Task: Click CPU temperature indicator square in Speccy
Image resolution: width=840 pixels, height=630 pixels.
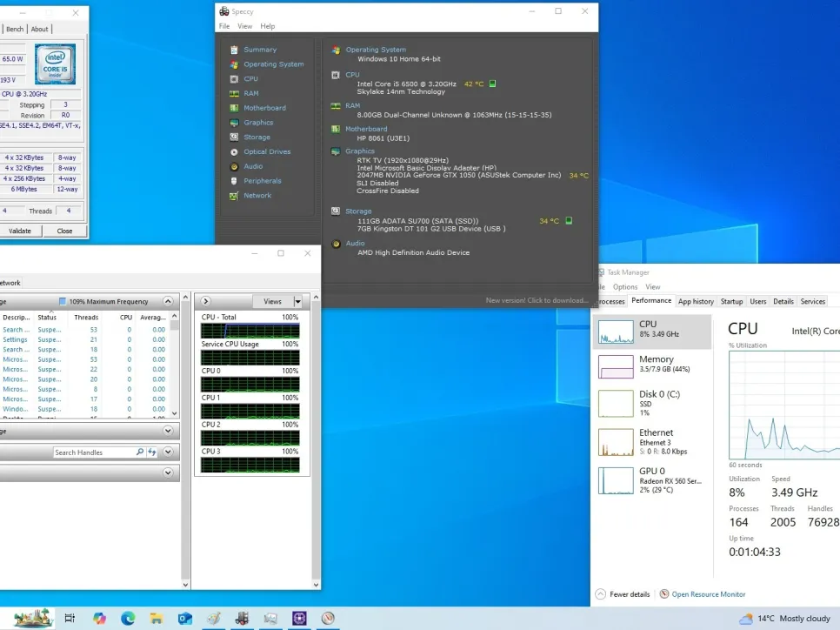Action: pos(492,84)
